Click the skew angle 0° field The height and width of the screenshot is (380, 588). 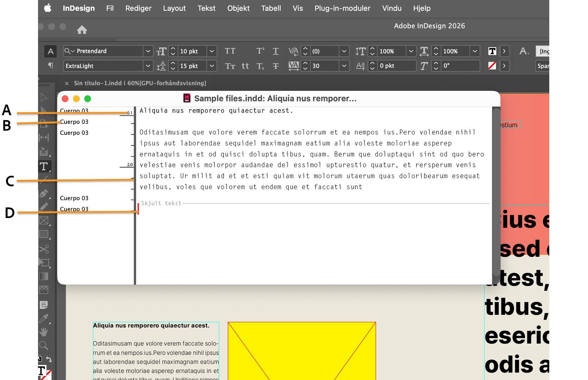click(x=461, y=66)
